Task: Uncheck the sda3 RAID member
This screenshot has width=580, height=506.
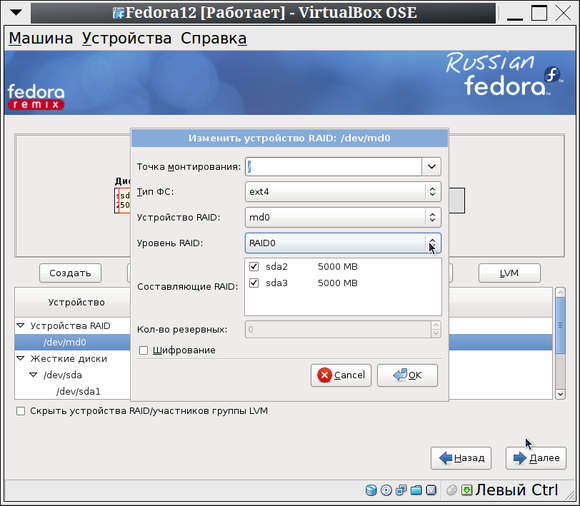Action: pos(254,283)
